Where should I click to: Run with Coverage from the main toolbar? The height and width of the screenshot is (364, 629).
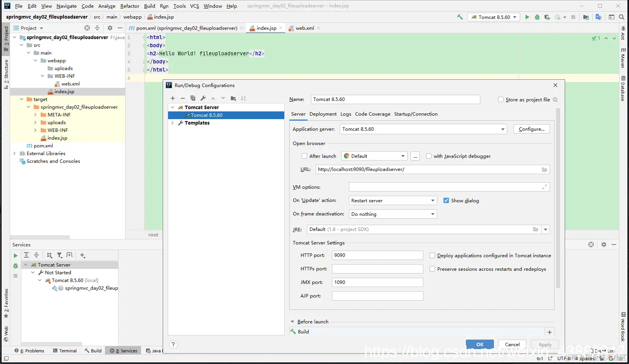[547, 17]
